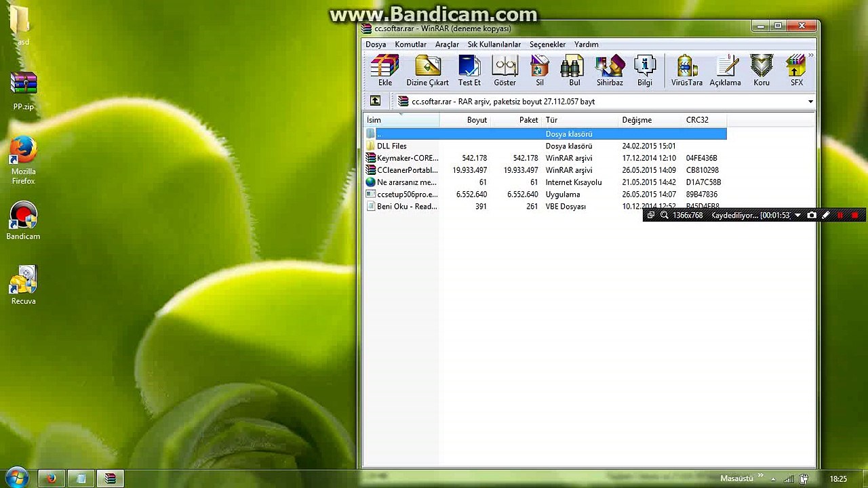Sort files by İsim column header
This screenshot has height=488, width=868.
pos(401,120)
